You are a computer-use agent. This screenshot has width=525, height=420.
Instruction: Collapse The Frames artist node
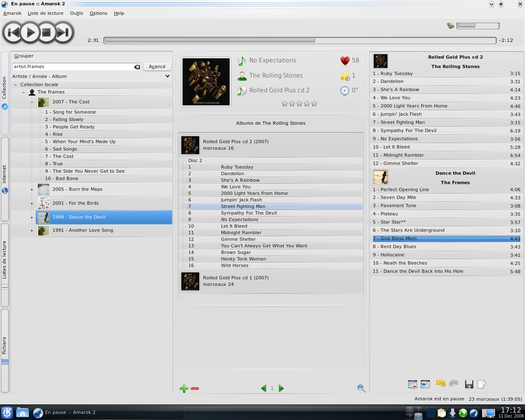(24, 92)
